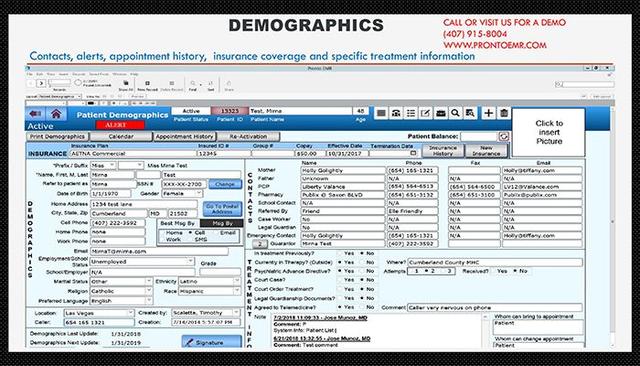Open the File menu
640x366 pixels.
[x=29, y=74]
